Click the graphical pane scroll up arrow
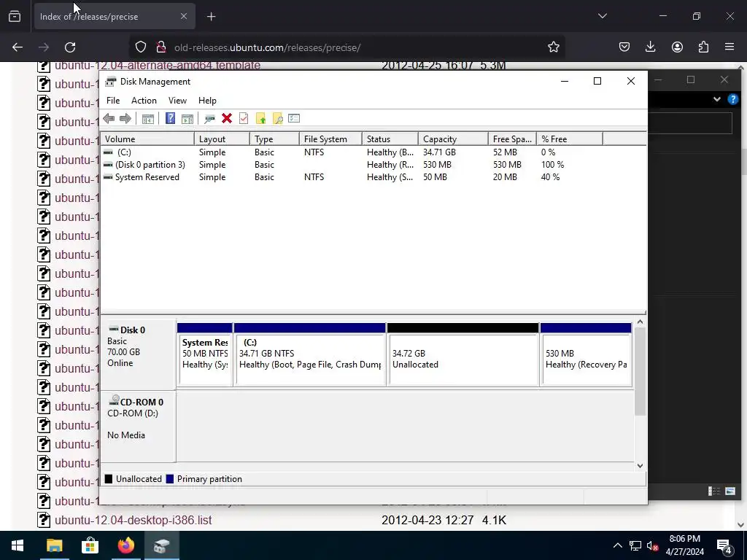Screen dimensions: 747x560 [640, 322]
